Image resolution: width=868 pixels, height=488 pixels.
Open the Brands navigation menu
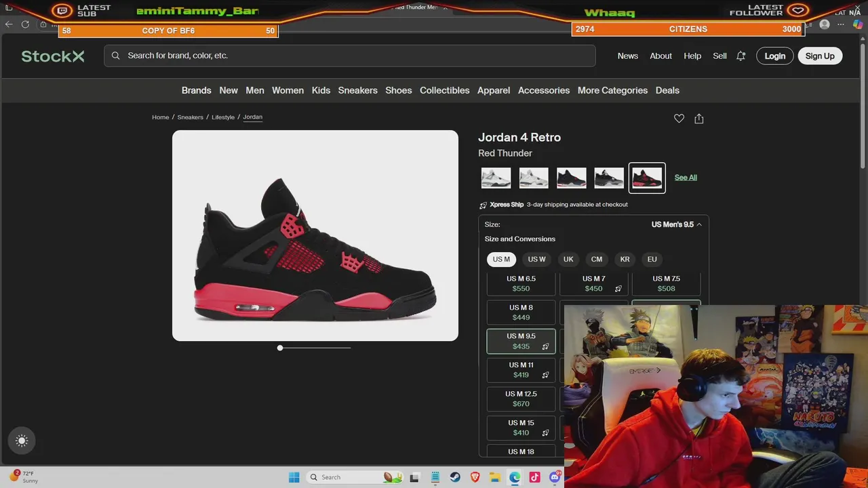coord(197,90)
